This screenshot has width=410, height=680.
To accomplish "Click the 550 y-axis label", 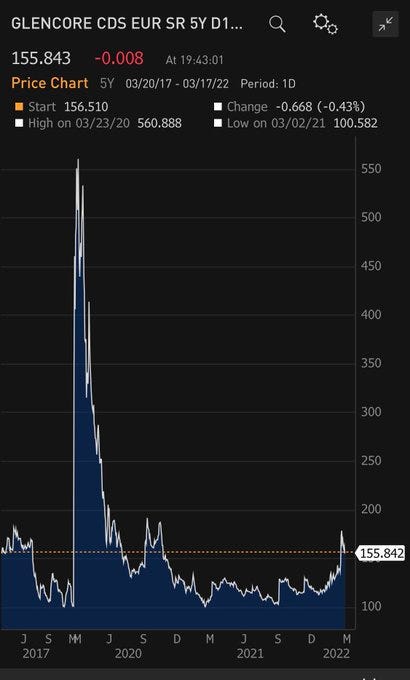I will tap(371, 169).
